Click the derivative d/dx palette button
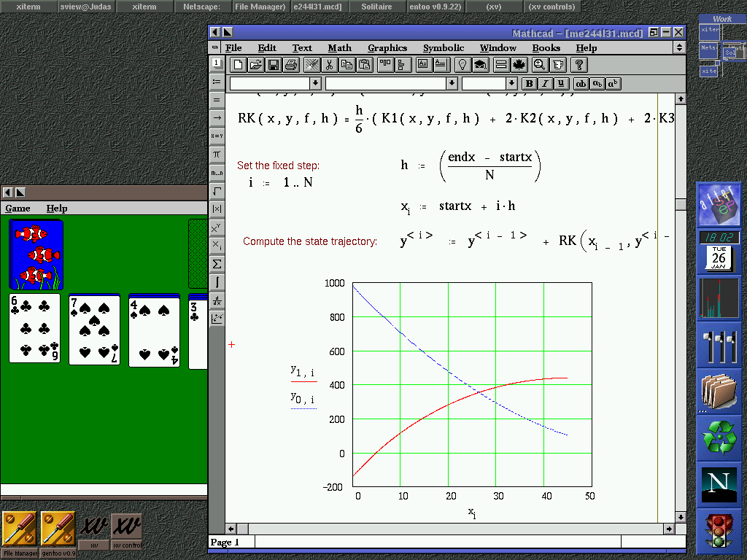Image resolution: width=747 pixels, height=560 pixels. pos(217,300)
